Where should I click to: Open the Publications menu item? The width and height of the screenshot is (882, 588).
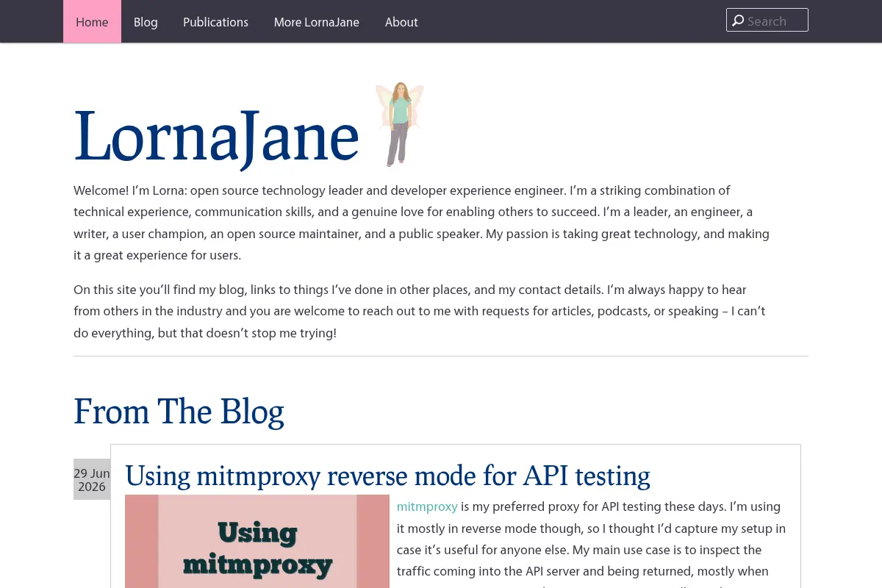coord(215,22)
